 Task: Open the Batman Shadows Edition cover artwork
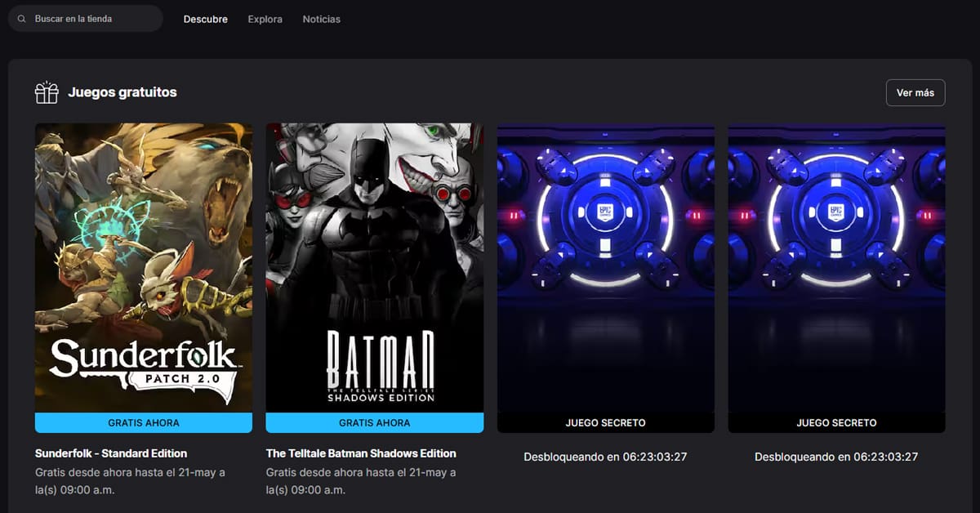click(x=375, y=268)
